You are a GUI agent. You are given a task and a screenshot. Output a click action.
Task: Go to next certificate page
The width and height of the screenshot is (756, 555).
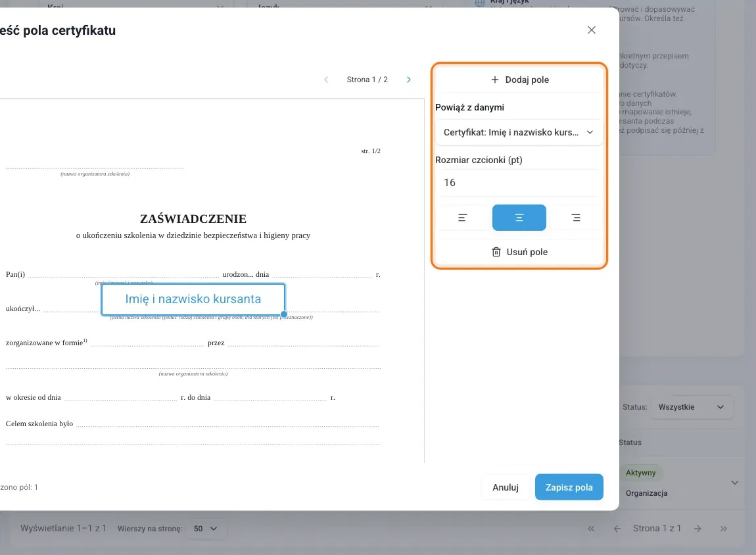409,80
